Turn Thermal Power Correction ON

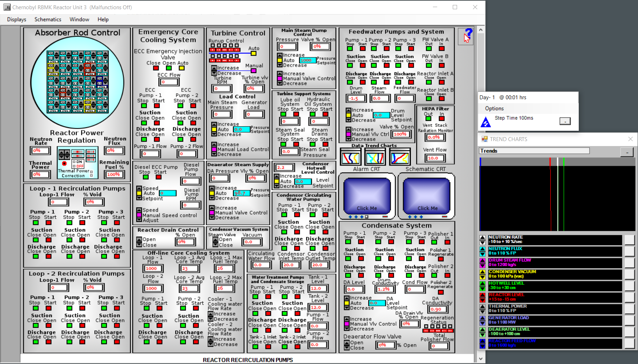pyautogui.click(x=74, y=162)
